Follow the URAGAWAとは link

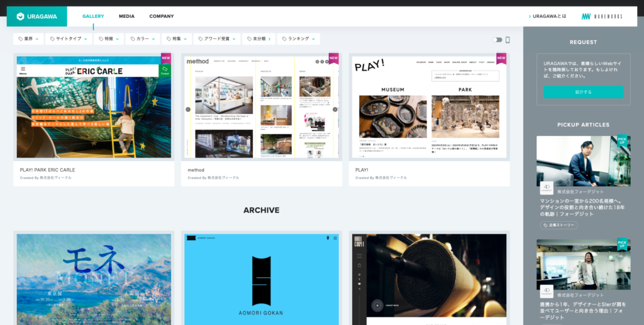(x=548, y=16)
